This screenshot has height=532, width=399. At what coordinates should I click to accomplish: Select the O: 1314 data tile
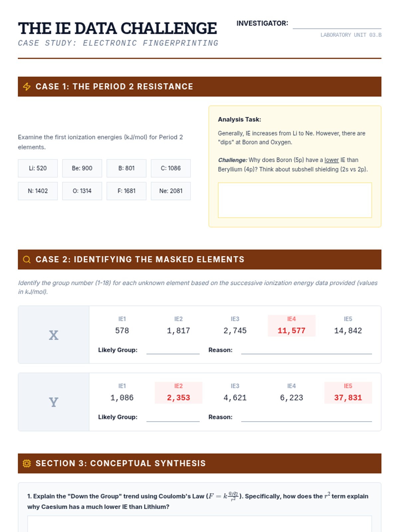tap(82, 191)
